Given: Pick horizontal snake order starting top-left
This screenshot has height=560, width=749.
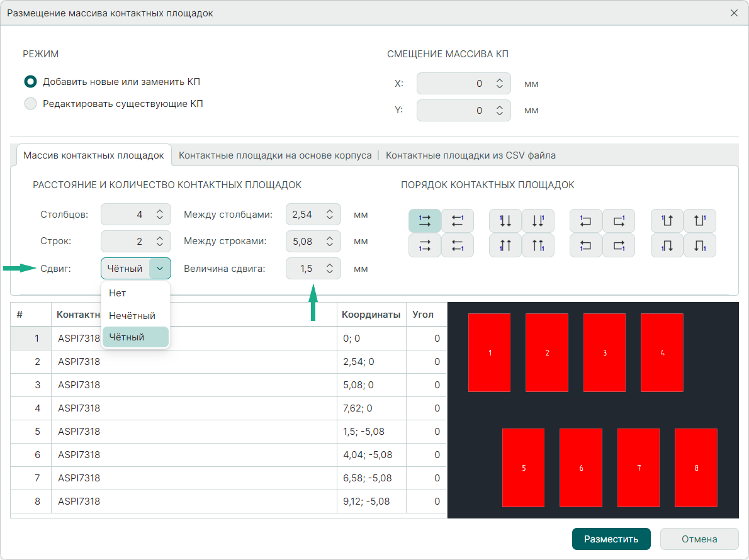Looking at the screenshot, I should (x=586, y=221).
